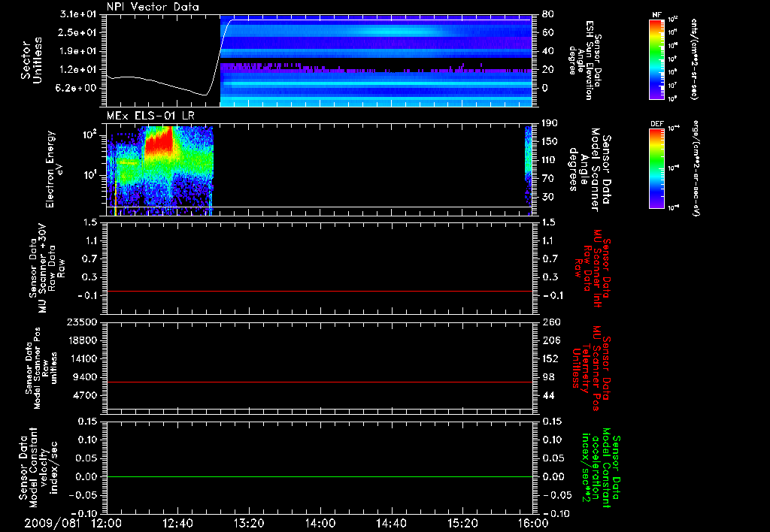Click the 'cnts/(cm**2-sr-sec)' NF units label

click(x=694, y=59)
